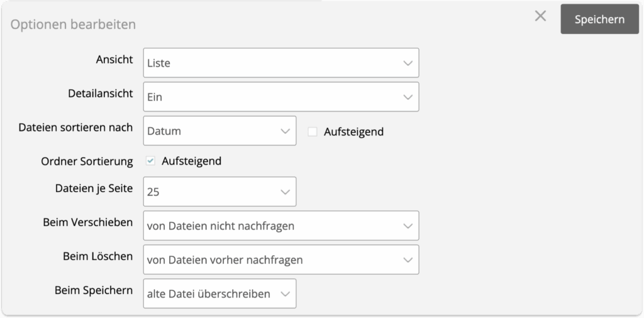Open the Ansicht dropdown showing Liste
The width and height of the screenshot is (644, 318).
[x=280, y=63]
